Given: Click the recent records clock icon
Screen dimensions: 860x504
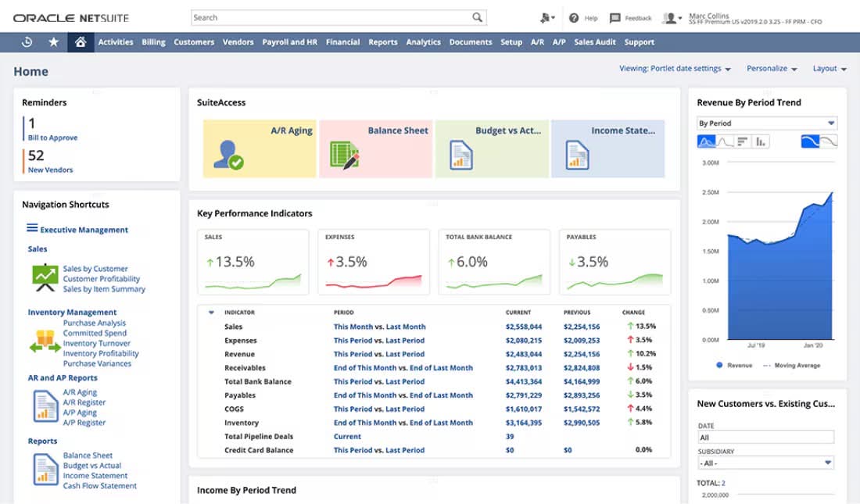Looking at the screenshot, I should (28, 42).
